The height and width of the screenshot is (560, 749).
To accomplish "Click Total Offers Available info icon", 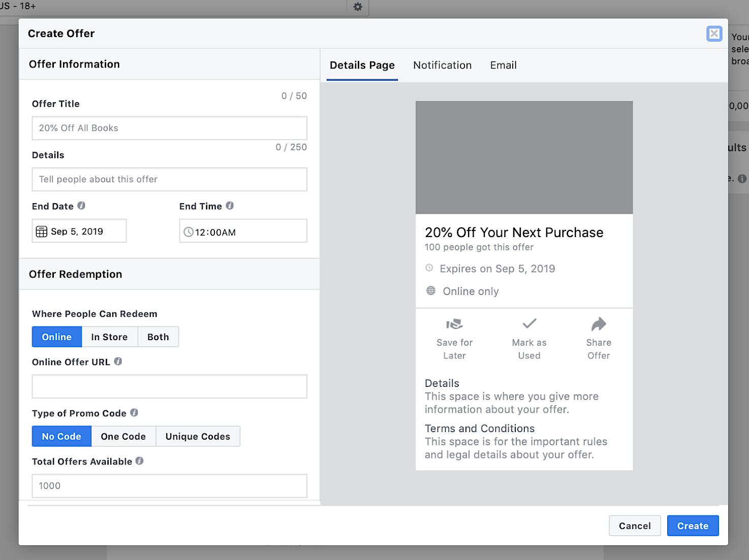I will tap(139, 461).
